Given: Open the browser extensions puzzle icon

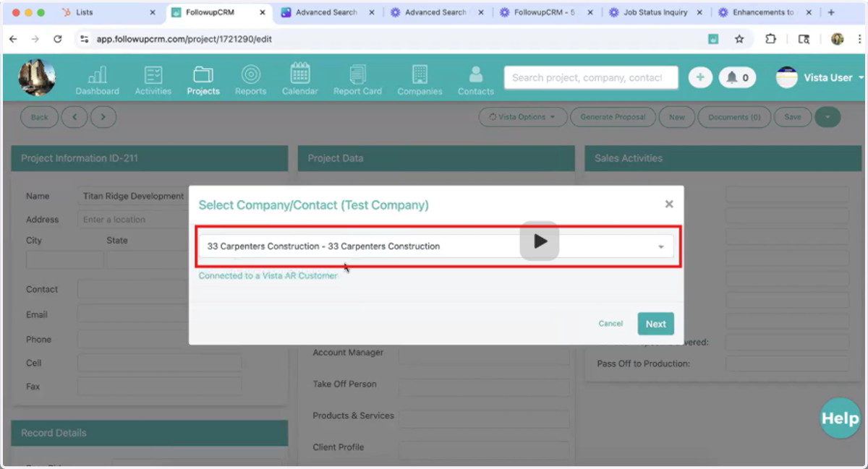Looking at the screenshot, I should 770,39.
